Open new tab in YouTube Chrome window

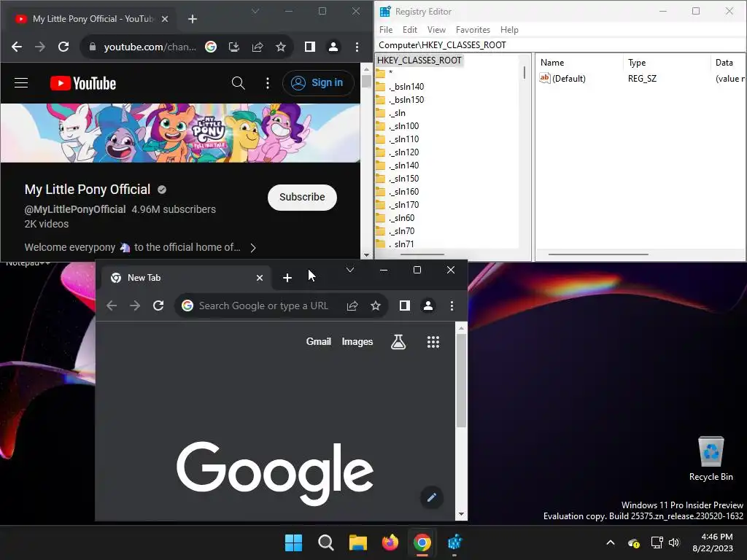click(x=193, y=19)
